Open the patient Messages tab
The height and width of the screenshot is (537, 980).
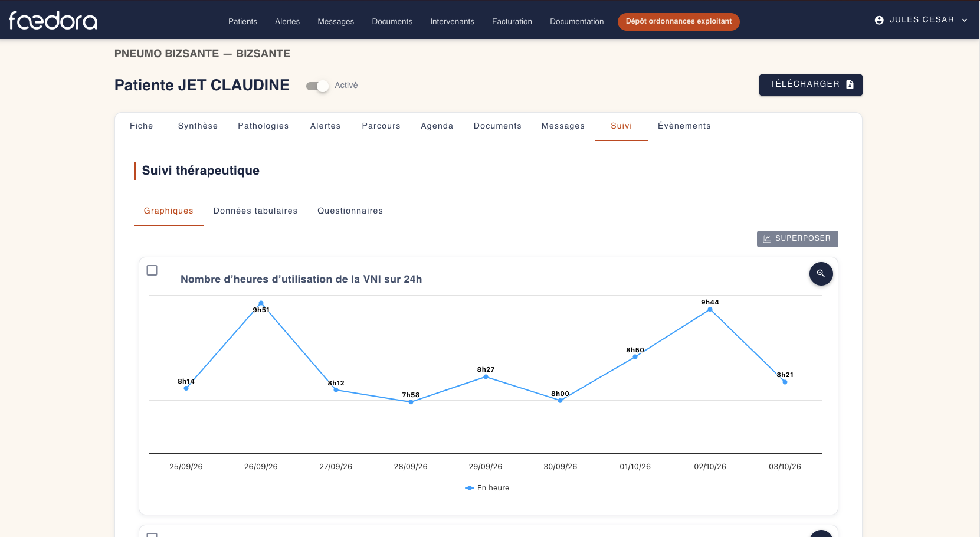click(x=563, y=126)
